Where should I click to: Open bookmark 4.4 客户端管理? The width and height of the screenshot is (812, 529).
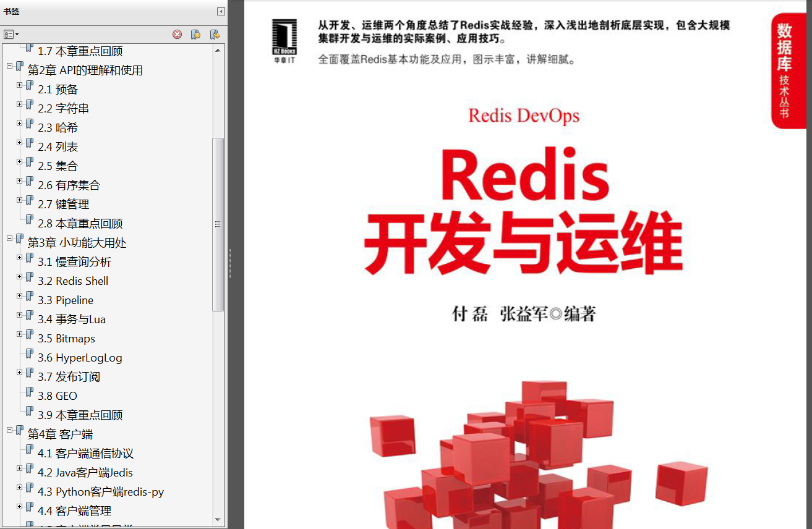point(74,511)
